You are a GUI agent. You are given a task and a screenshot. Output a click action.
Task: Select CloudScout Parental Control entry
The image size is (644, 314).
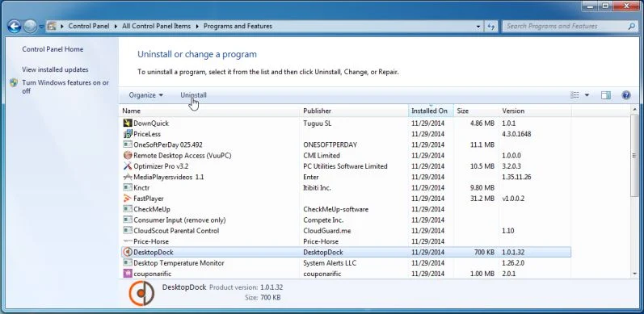[176, 231]
